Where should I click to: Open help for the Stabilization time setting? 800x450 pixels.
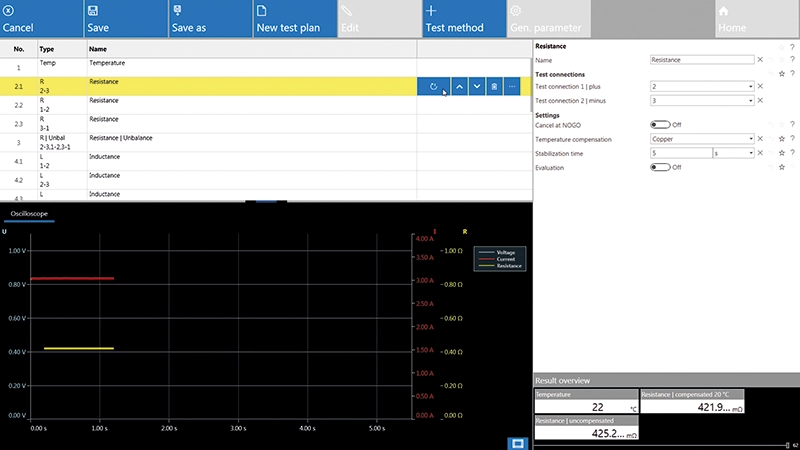pyautogui.click(x=792, y=153)
